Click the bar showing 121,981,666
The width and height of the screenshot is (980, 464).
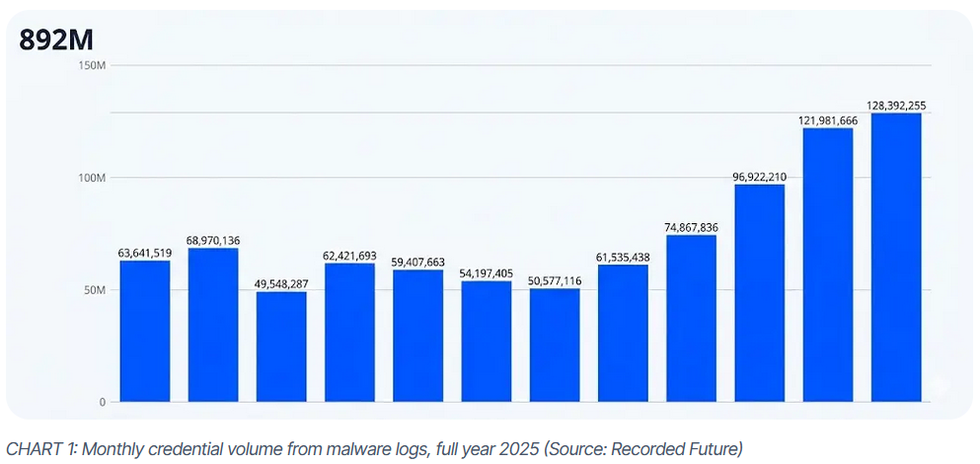pyautogui.click(x=827, y=265)
